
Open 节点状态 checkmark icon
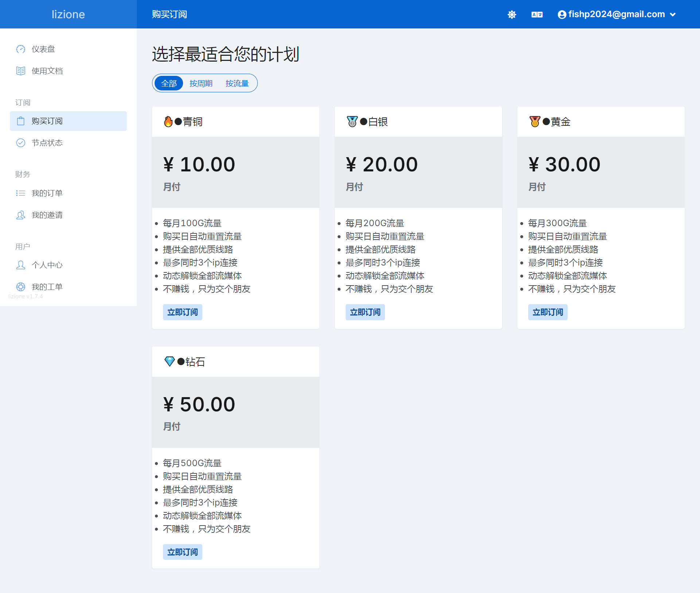pos(21,143)
